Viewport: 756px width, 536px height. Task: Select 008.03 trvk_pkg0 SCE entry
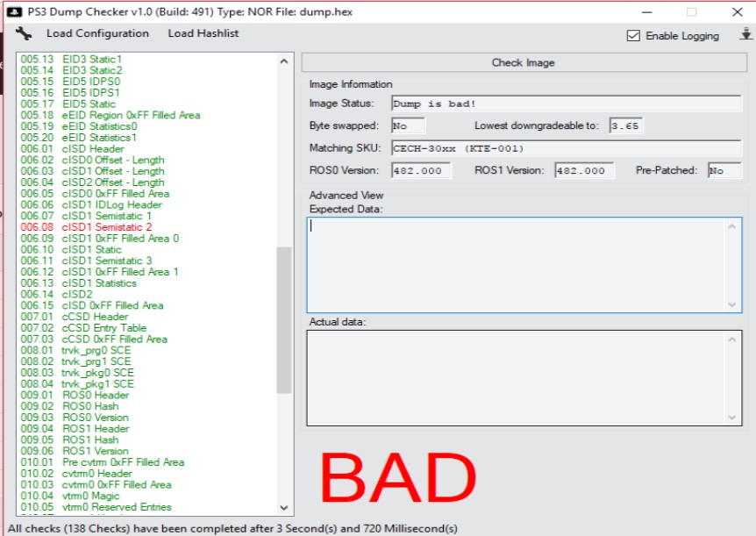77,373
